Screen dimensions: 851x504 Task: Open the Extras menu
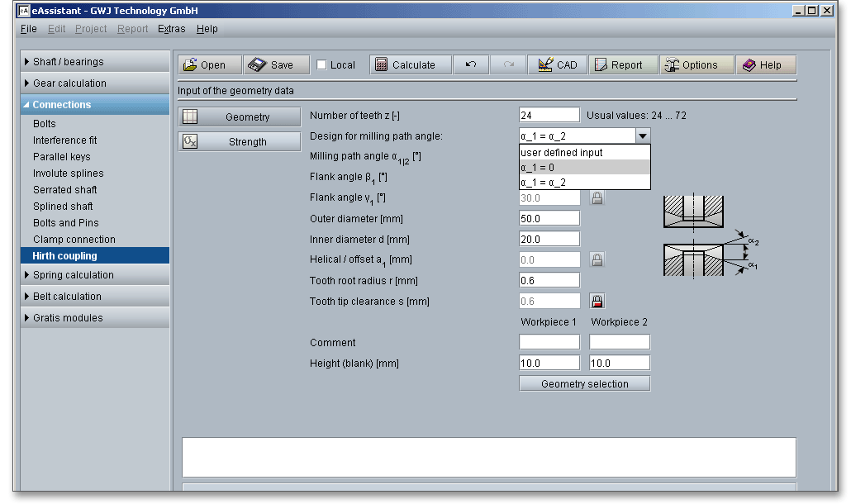click(172, 29)
